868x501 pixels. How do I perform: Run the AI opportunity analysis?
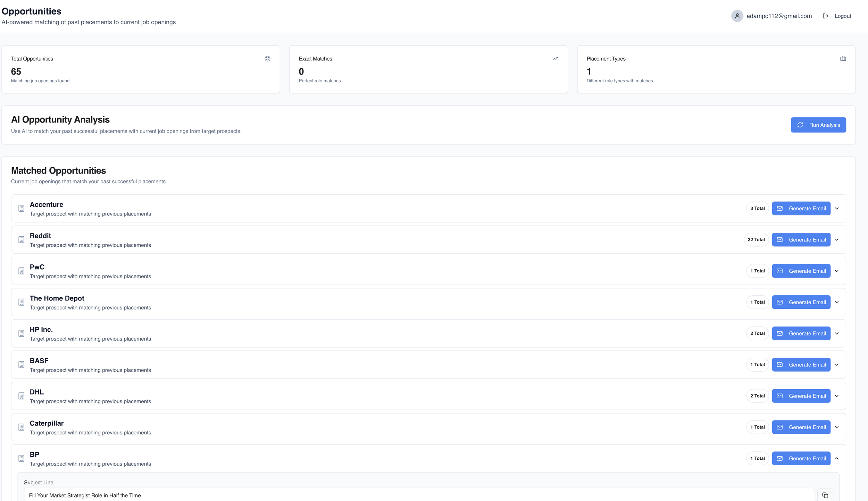[818, 125]
